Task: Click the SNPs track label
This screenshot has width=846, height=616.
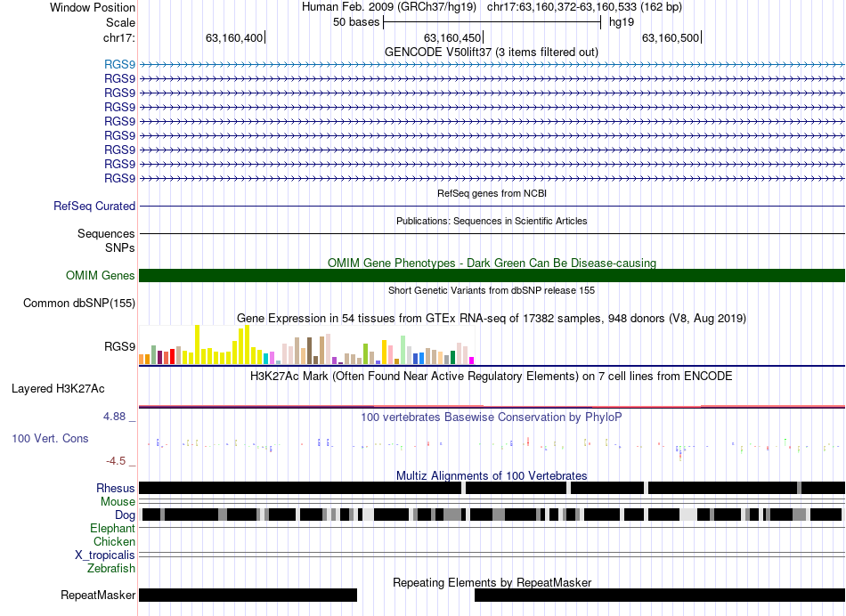Action: [120, 247]
